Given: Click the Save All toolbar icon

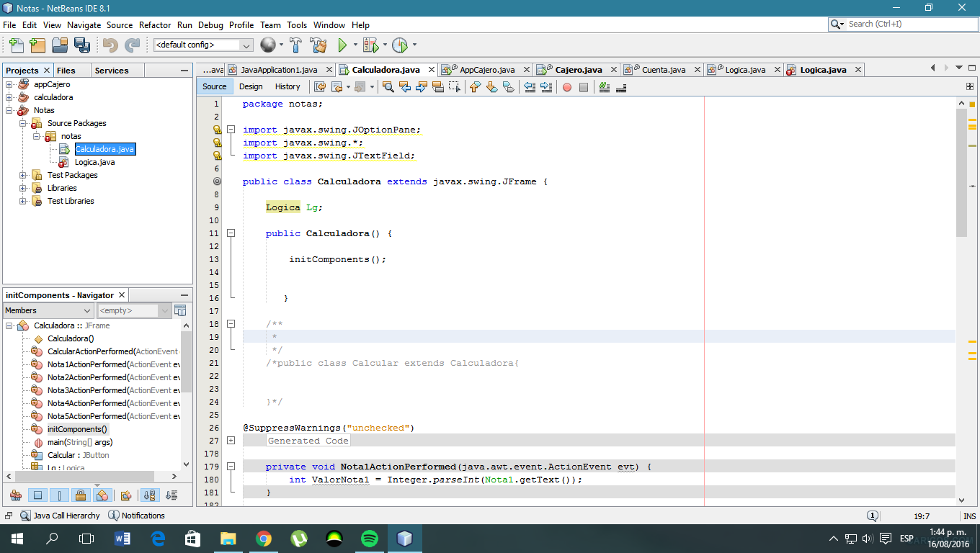Looking at the screenshot, I should tap(81, 45).
